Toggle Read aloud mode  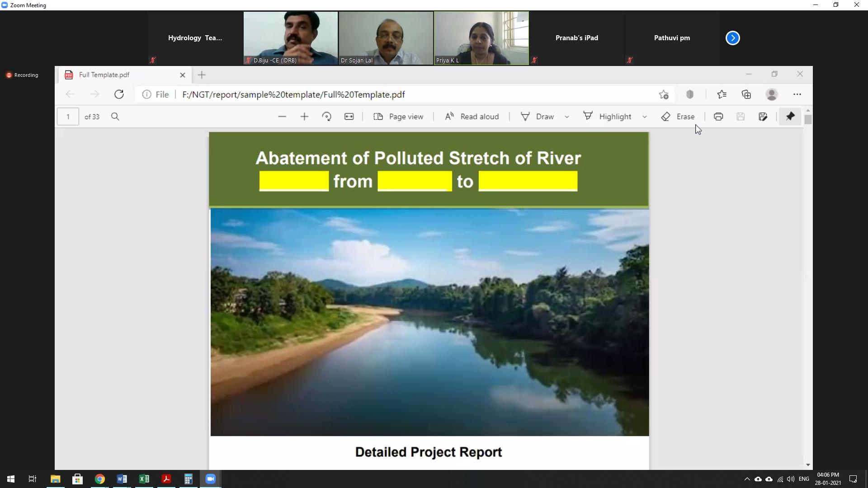point(472,117)
